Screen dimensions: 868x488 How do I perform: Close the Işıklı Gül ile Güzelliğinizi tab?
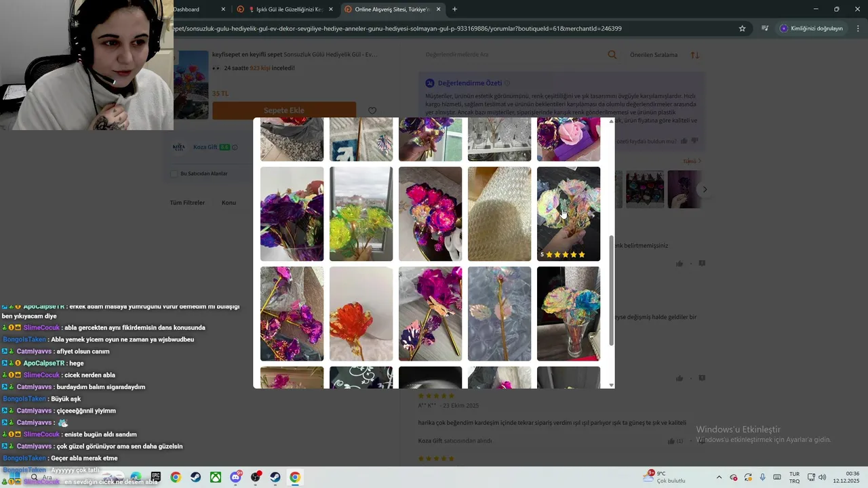(331, 9)
